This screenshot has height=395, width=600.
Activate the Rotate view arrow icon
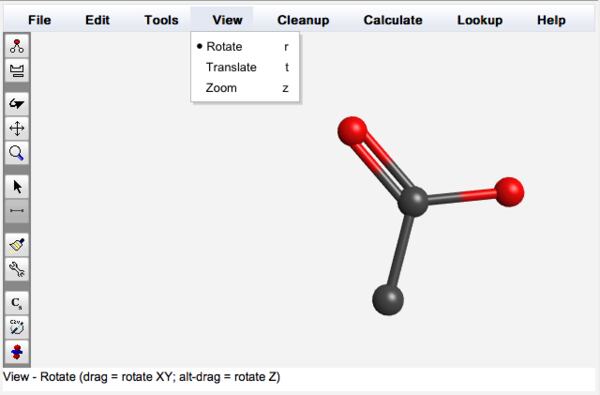[x=17, y=104]
